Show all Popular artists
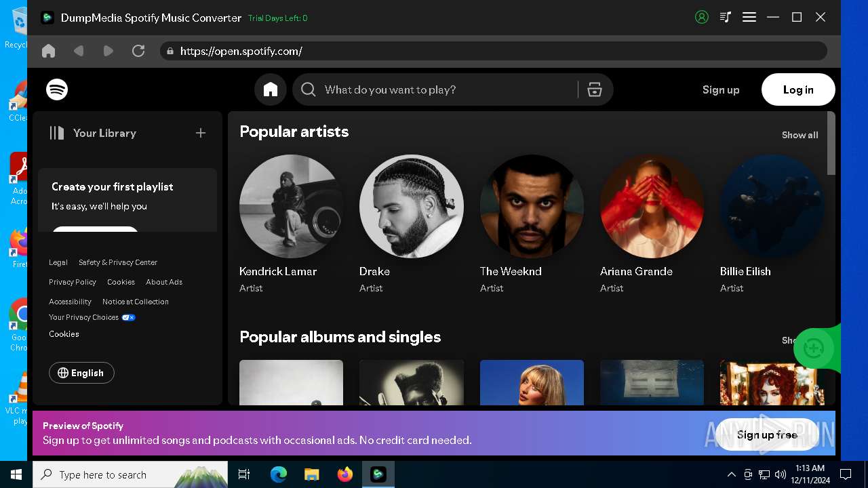Screen dimensions: 868x488 coord(800,135)
